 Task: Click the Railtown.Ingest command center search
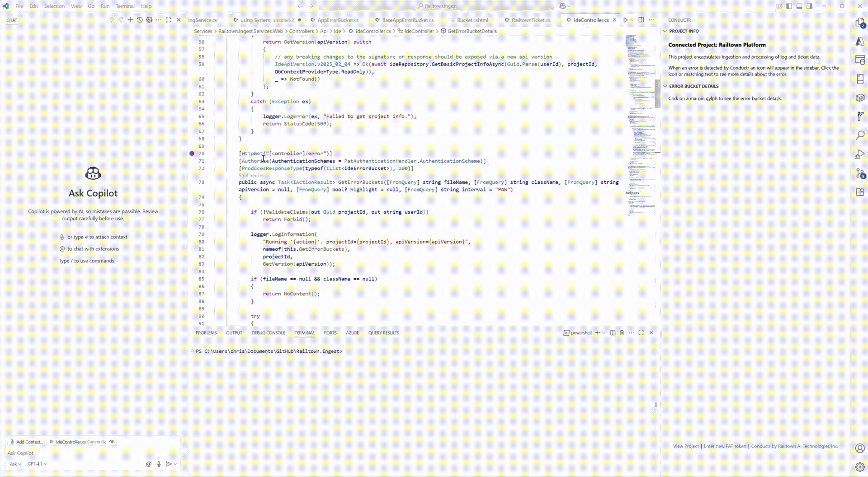point(437,6)
